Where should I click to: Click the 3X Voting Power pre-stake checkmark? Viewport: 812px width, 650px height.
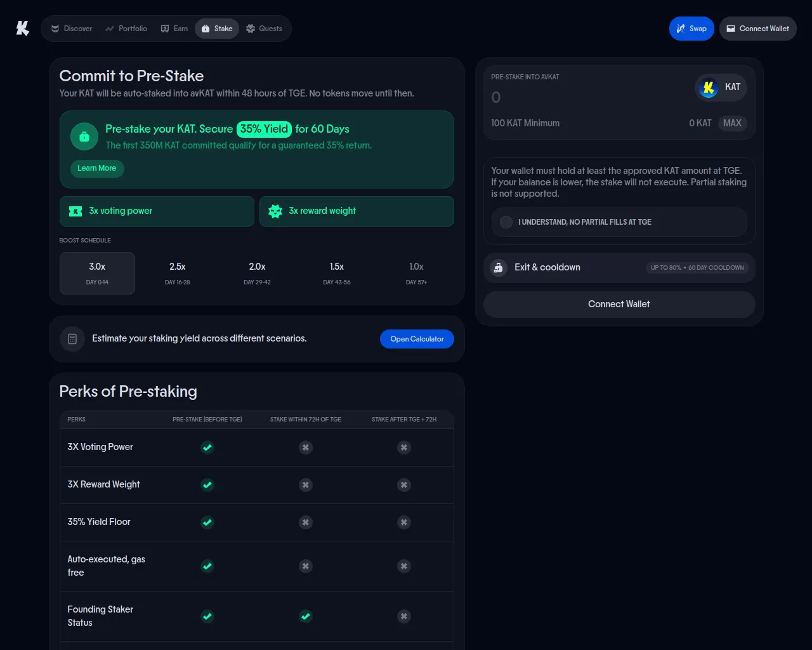[207, 448]
